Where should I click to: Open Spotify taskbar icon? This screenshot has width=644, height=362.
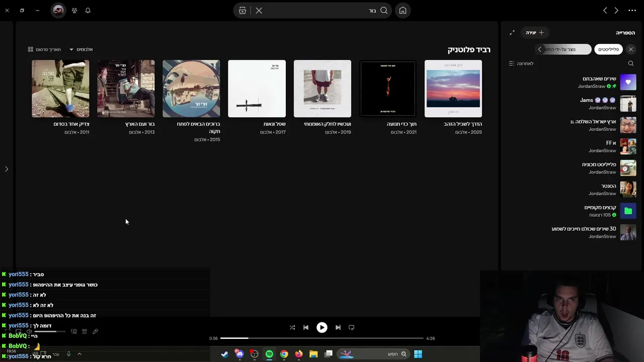269,354
